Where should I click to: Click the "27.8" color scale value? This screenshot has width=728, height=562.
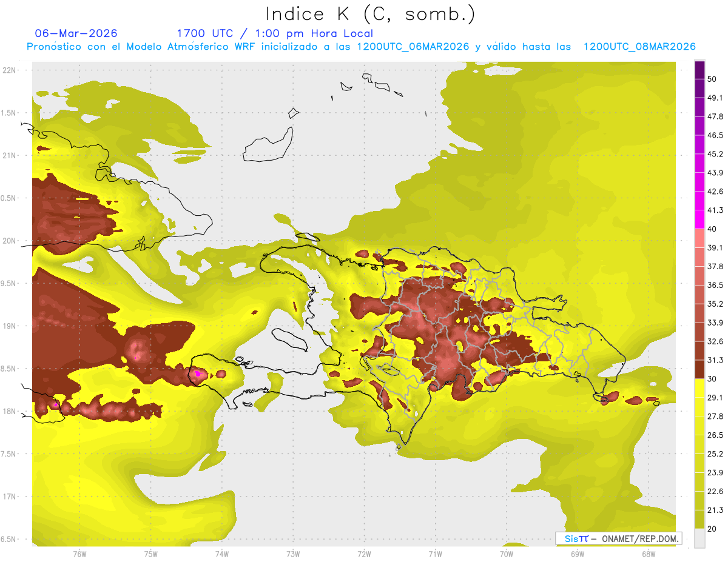tap(715, 416)
